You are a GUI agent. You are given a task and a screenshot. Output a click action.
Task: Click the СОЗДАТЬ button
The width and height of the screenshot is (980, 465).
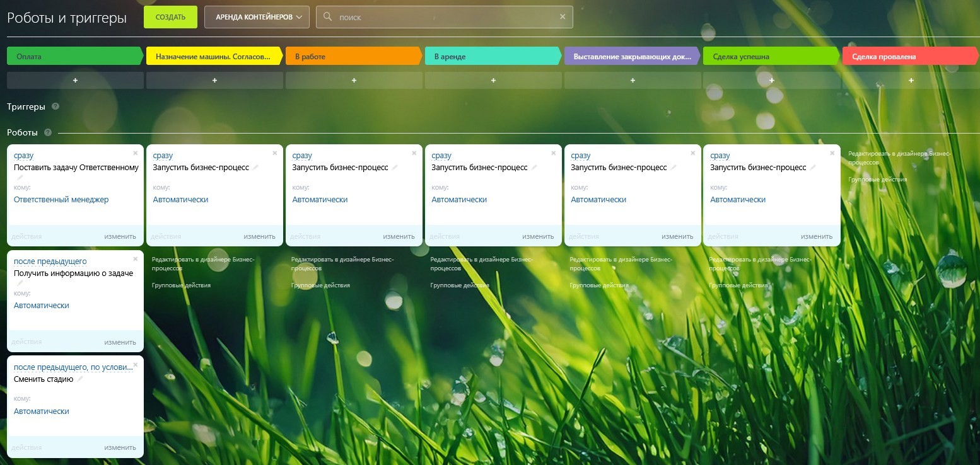click(170, 17)
